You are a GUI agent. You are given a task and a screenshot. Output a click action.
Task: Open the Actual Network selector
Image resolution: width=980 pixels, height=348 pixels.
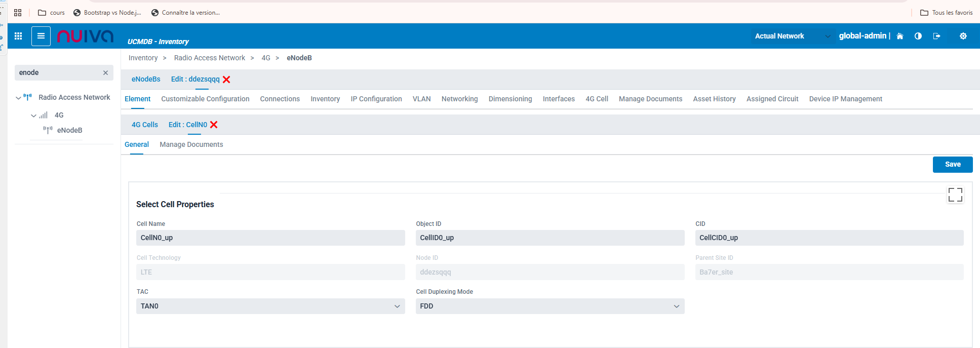792,36
